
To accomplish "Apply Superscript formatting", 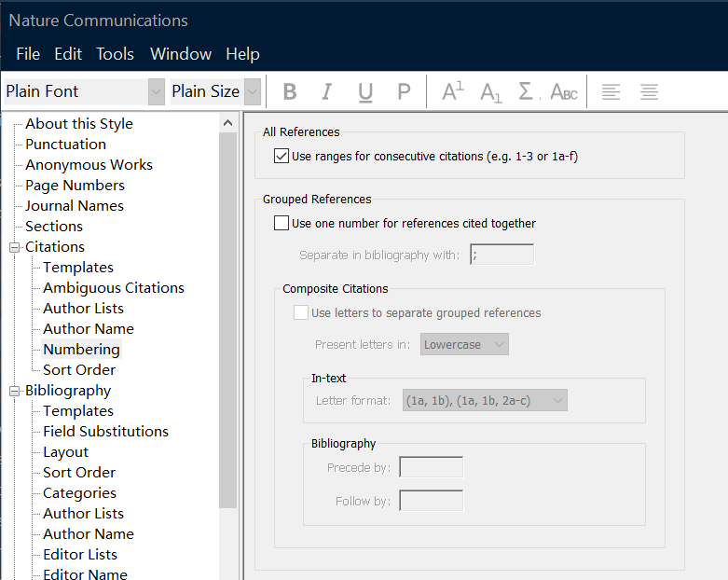I will pyautogui.click(x=453, y=91).
